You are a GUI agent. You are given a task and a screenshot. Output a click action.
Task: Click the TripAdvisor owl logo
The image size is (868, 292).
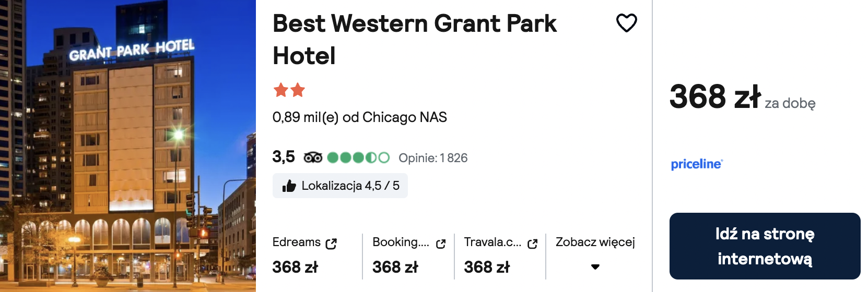(313, 157)
